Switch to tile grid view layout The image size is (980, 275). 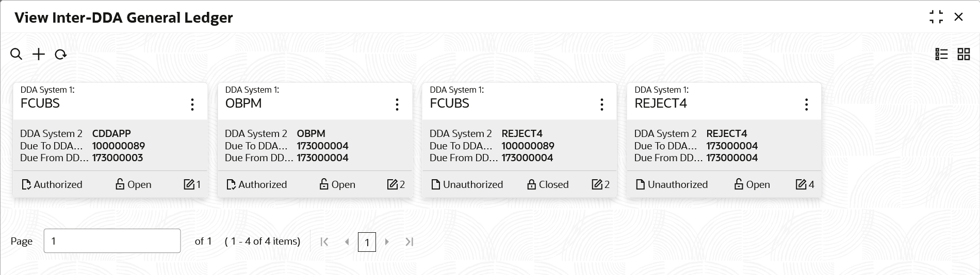click(x=963, y=54)
